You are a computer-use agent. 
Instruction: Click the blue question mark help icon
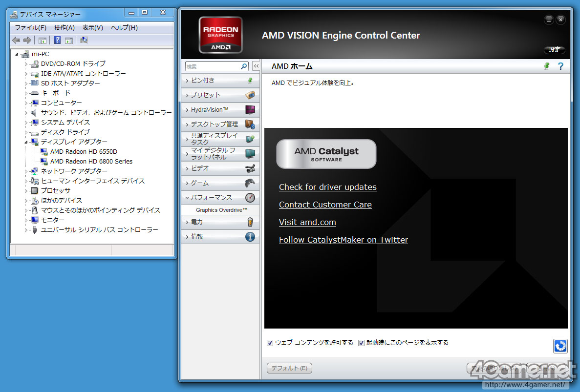[x=561, y=66]
